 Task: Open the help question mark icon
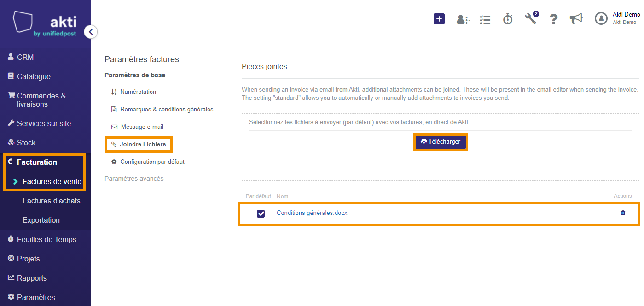(x=554, y=19)
